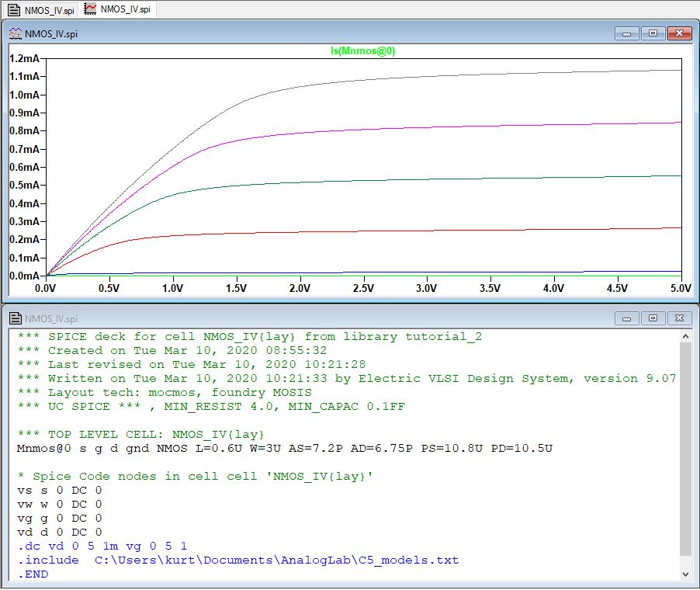
Task: Click the netlist scrollbar down arrow
Action: (x=685, y=574)
